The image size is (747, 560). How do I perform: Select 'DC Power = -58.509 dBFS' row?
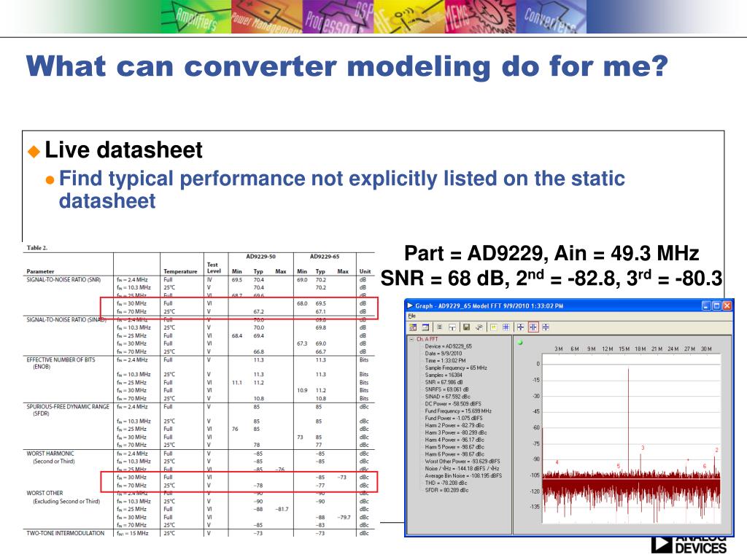[453, 403]
